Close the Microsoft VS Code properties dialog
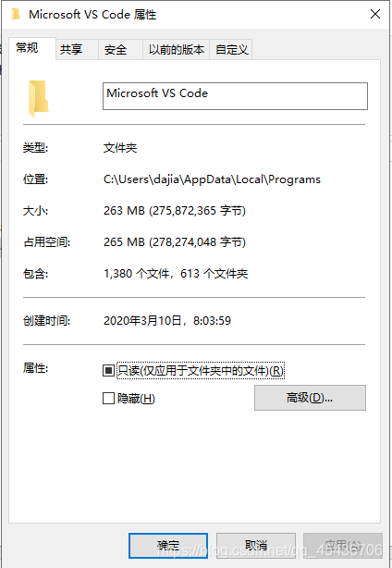The width and height of the screenshot is (392, 568). [375, 14]
